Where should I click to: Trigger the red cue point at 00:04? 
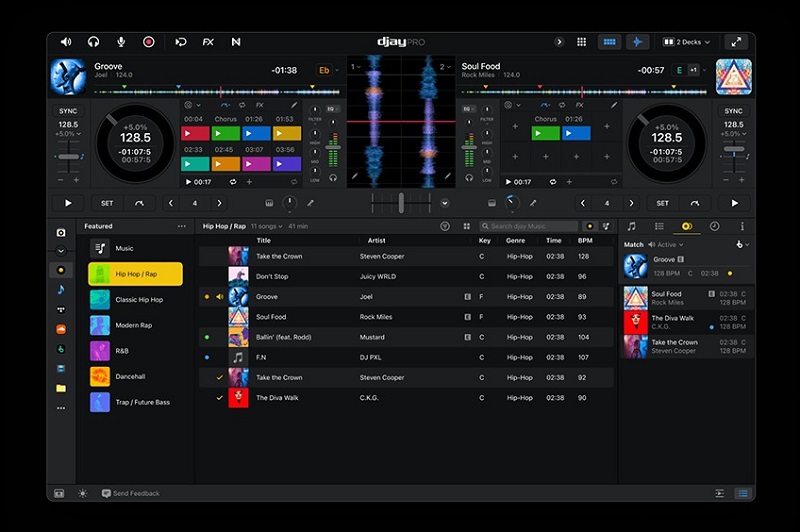195,133
